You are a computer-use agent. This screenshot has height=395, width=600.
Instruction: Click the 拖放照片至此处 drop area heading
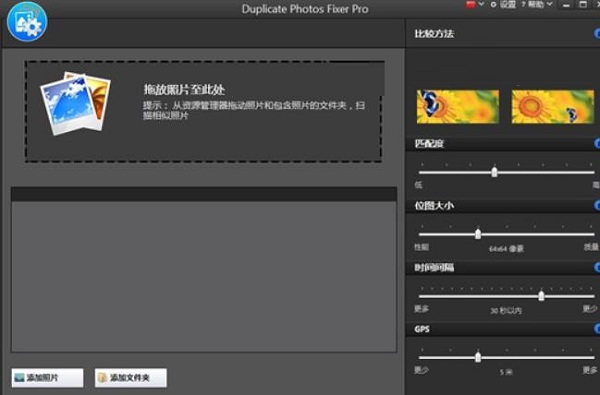184,90
